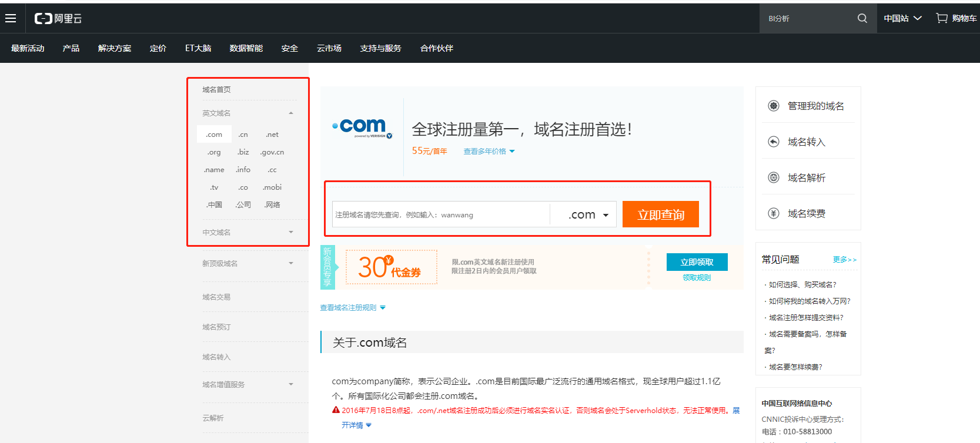
Task: Select .net domain suffix in sidebar
Action: click(x=272, y=135)
